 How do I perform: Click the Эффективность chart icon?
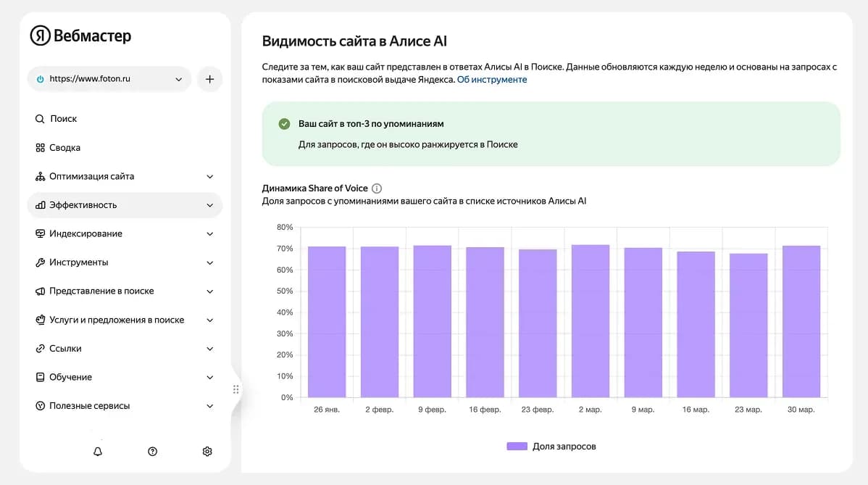point(40,205)
